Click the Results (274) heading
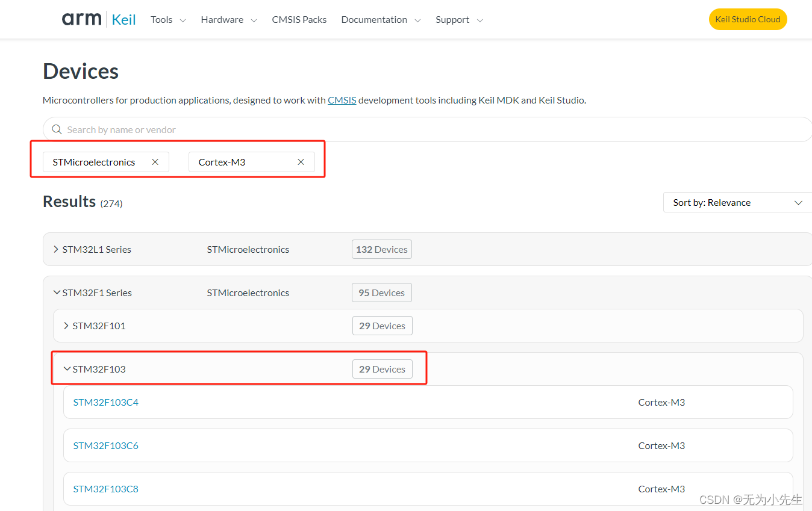812x511 pixels. (83, 202)
